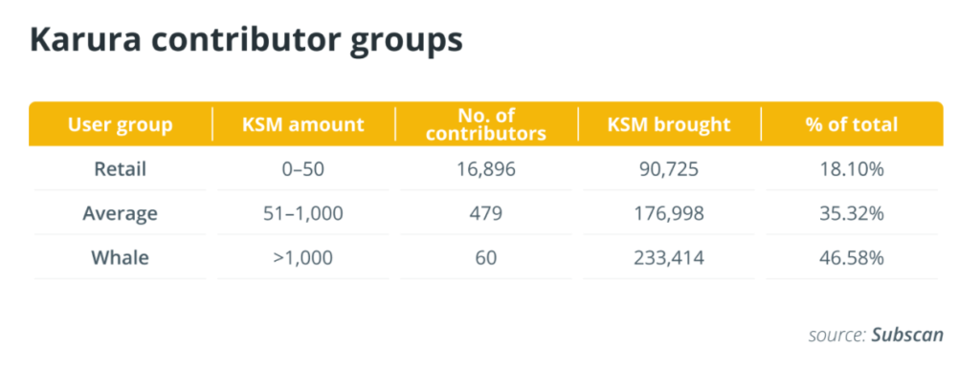Screen dimensions: 980x370
Task: Click the >1,000 KSM amount cell
Action: point(303,258)
